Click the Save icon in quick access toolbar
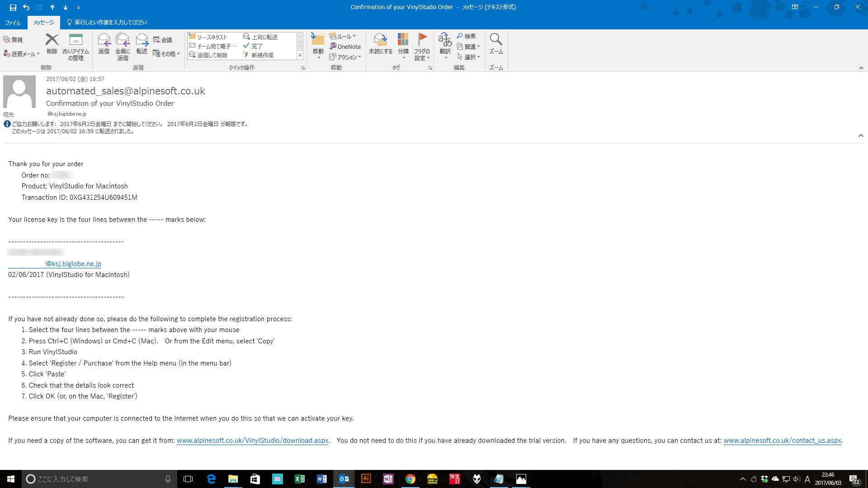868x488 pixels. point(13,7)
